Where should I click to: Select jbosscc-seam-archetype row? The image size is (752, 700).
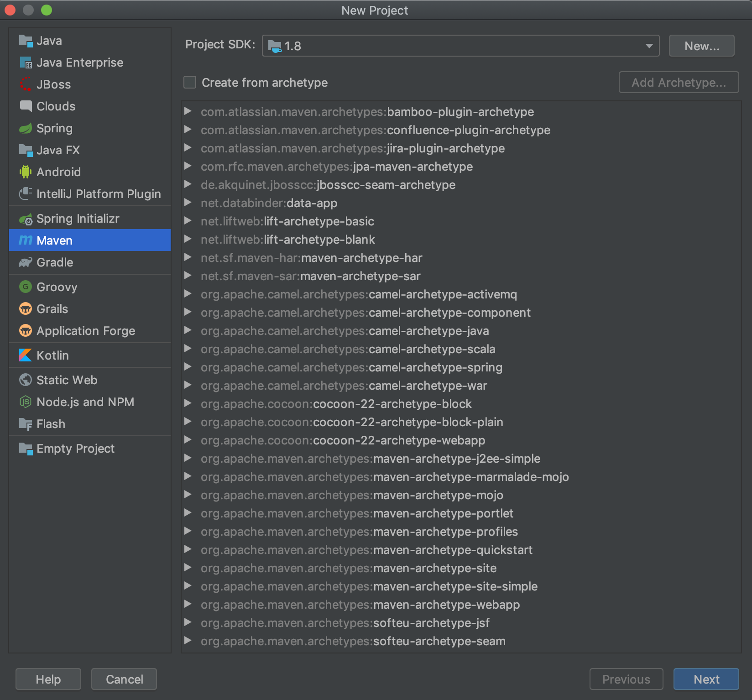click(461, 185)
